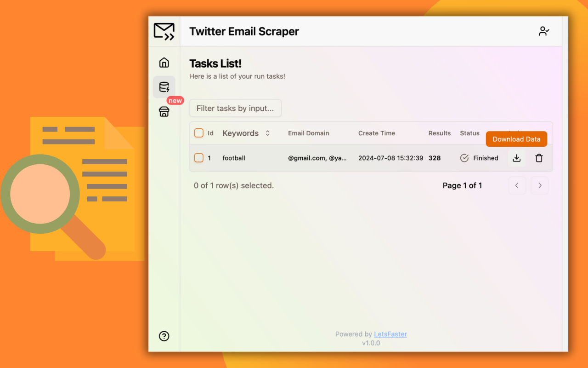This screenshot has width=588, height=368.
Task: Go to the previous page
Action: tap(517, 185)
